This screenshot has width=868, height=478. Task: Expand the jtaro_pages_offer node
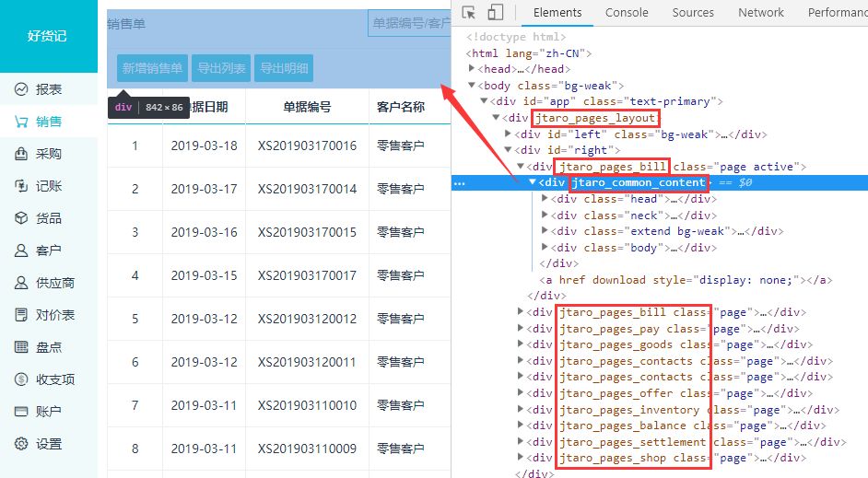click(x=521, y=392)
